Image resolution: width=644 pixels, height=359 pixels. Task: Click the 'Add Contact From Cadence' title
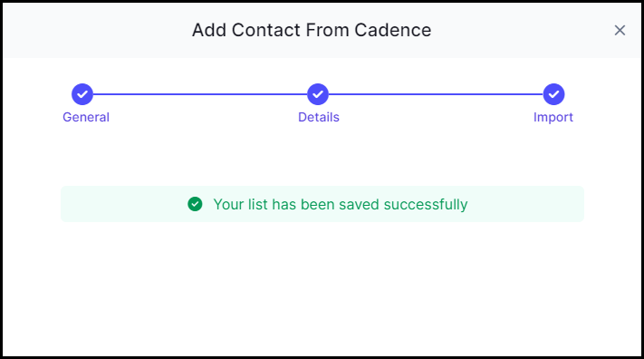[312, 30]
